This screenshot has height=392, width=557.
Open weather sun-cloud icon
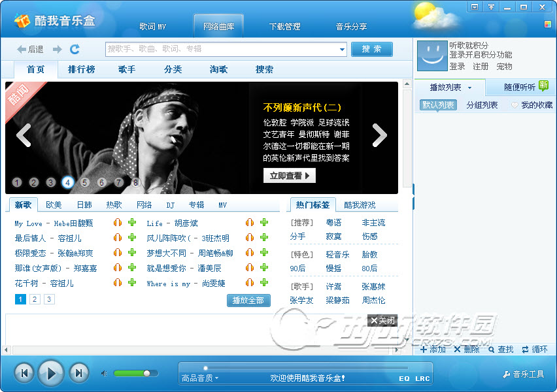point(435,16)
